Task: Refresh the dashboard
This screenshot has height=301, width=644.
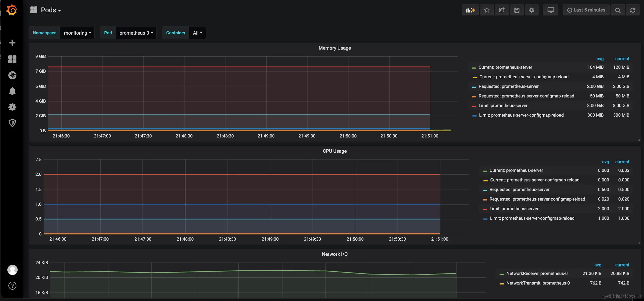Action: 632,10
